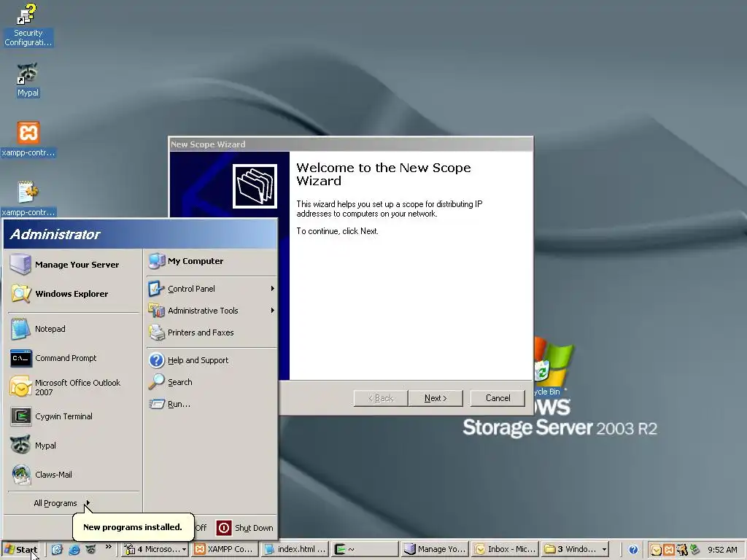This screenshot has height=560, width=747.
Task: Launch Mypal raccoon icon in quick launch
Action: point(90,550)
